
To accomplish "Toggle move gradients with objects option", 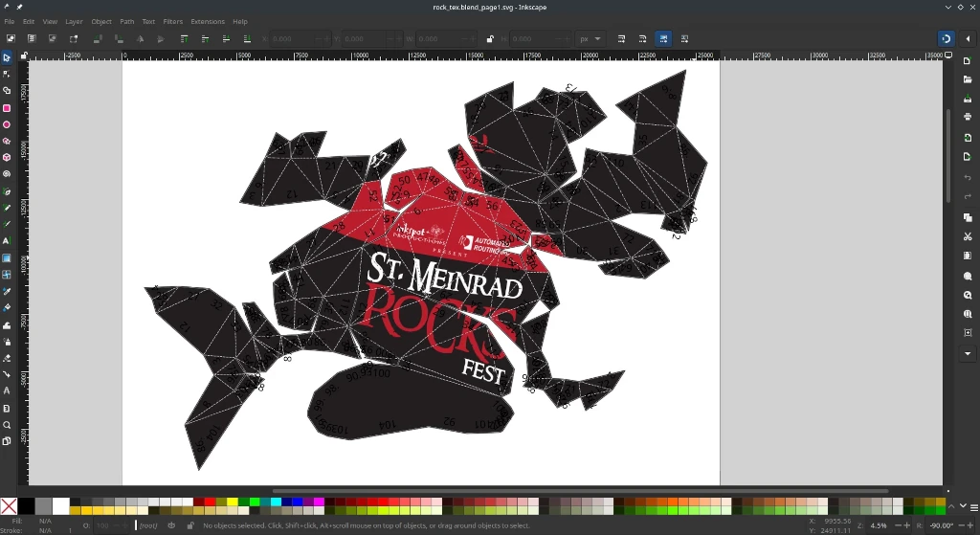I will point(663,38).
